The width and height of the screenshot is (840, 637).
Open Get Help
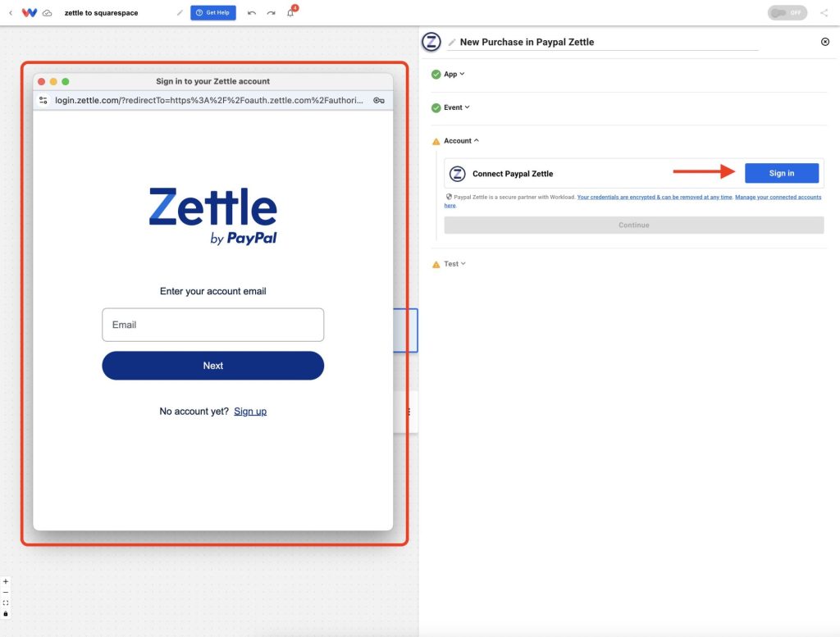click(x=213, y=12)
